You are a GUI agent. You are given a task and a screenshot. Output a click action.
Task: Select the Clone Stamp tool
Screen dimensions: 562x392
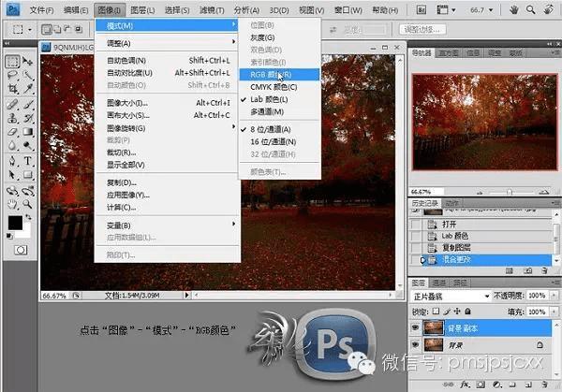click(x=12, y=118)
